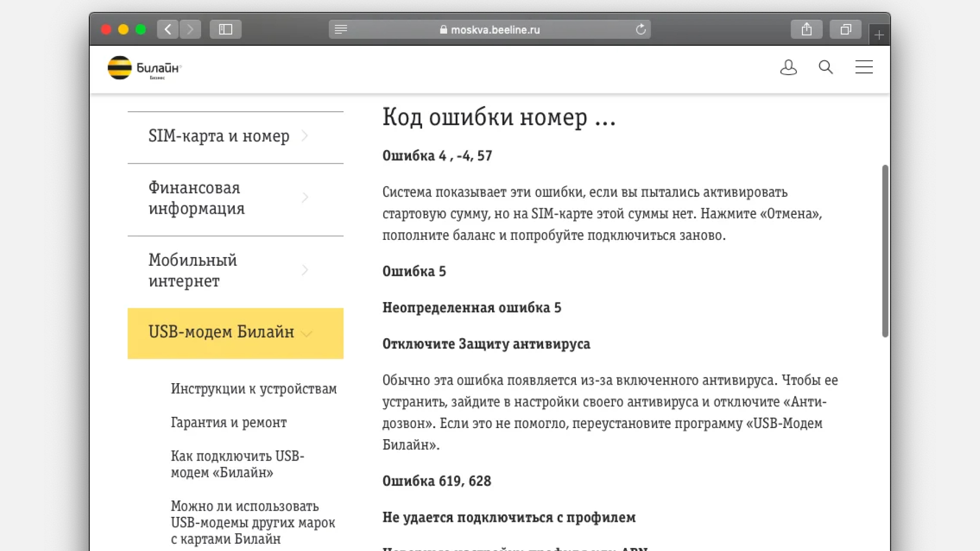Open the Share menu icon
This screenshot has width=980, height=551.
[806, 30]
